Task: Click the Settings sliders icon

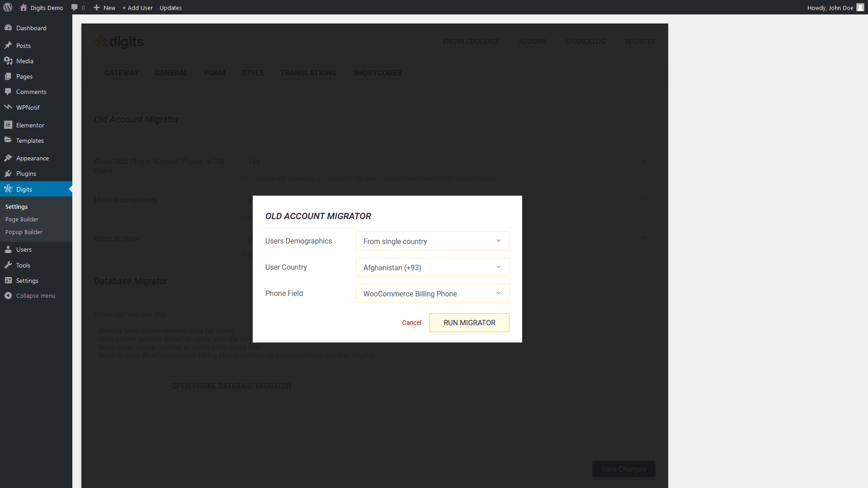Action: [8, 280]
